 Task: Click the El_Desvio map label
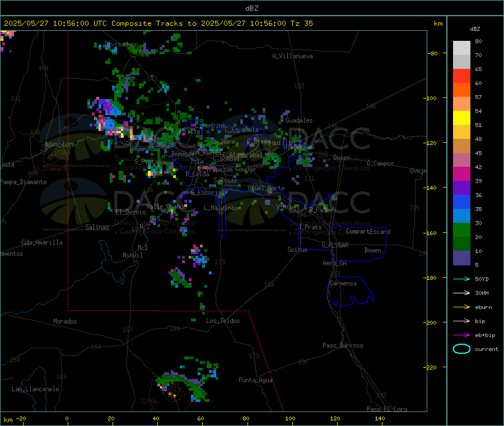[x=131, y=212]
